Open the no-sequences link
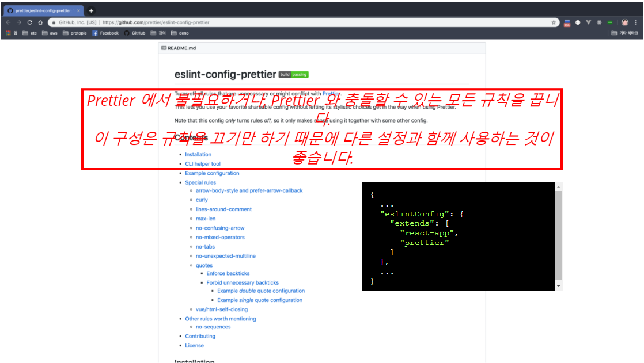Viewport: 644px width, 363px height. [213, 327]
